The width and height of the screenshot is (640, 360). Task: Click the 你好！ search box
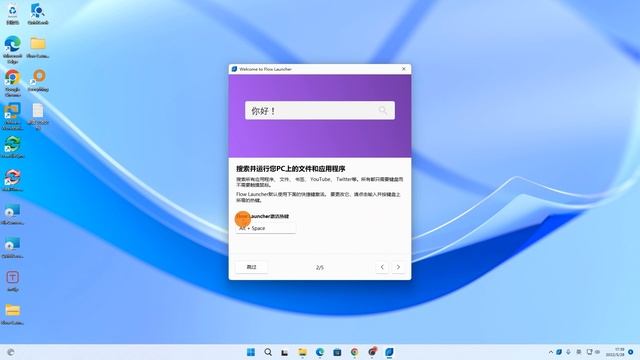click(320, 111)
